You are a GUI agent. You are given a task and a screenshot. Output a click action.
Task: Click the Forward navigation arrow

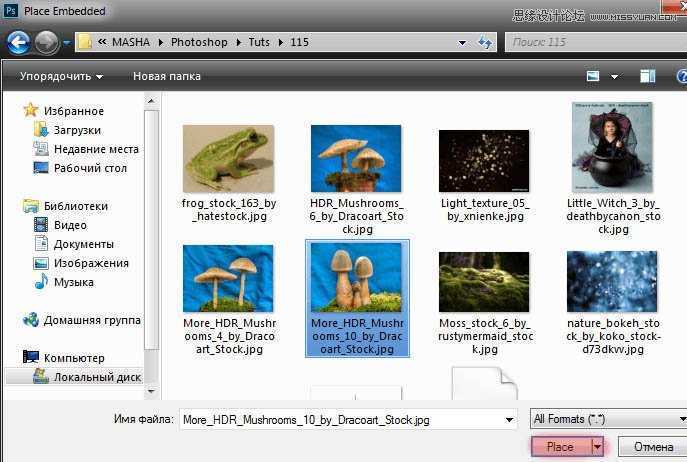pyautogui.click(x=46, y=43)
